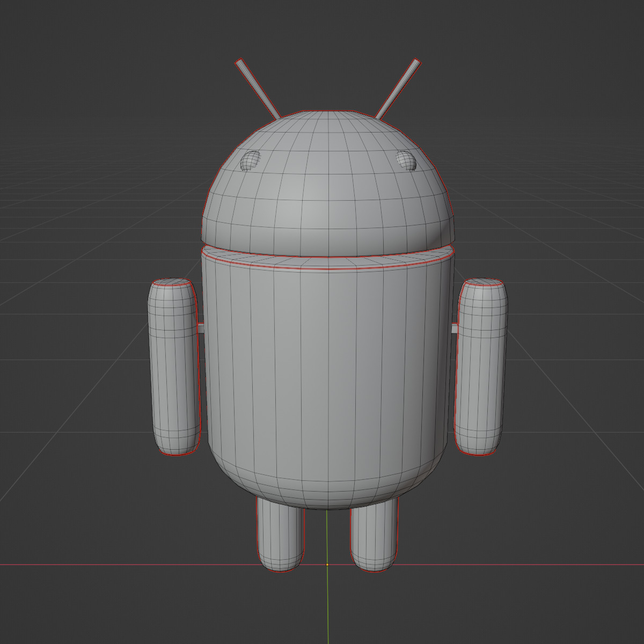Click the orange origin point between the legs

point(327,565)
